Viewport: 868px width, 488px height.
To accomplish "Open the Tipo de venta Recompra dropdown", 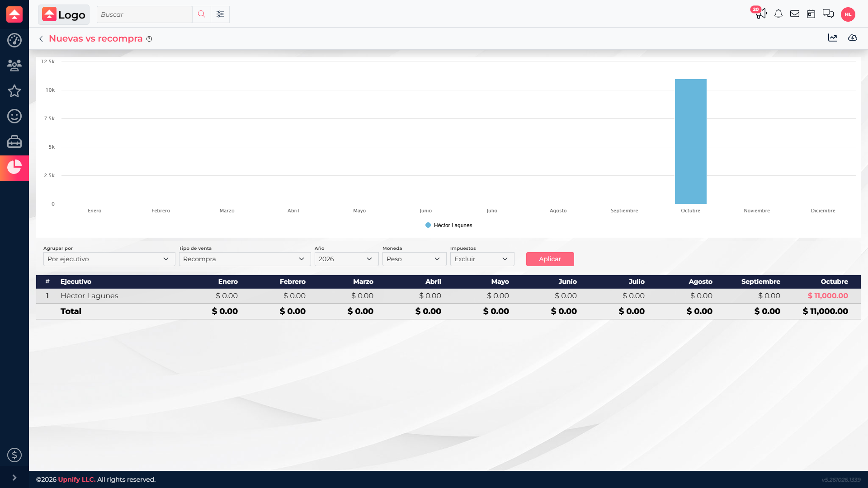I will pyautogui.click(x=245, y=259).
